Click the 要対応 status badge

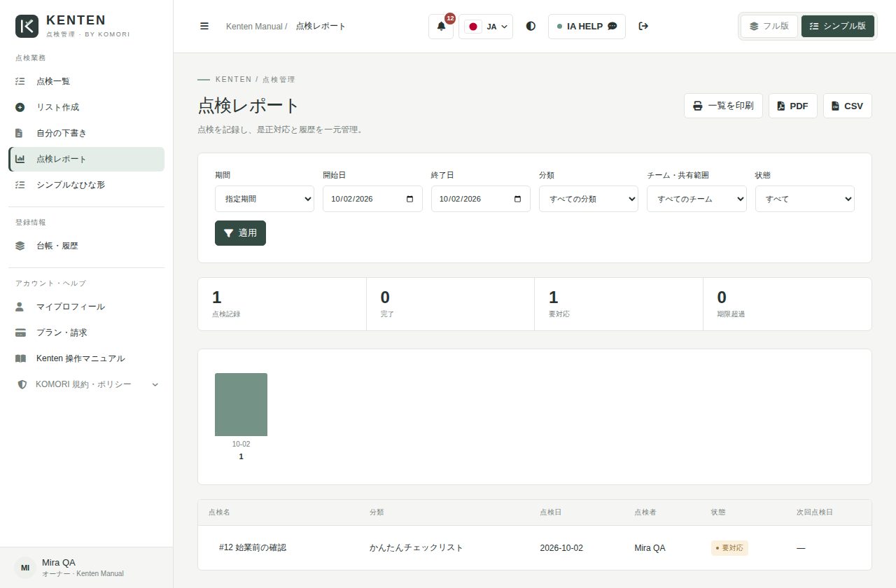pos(729,547)
